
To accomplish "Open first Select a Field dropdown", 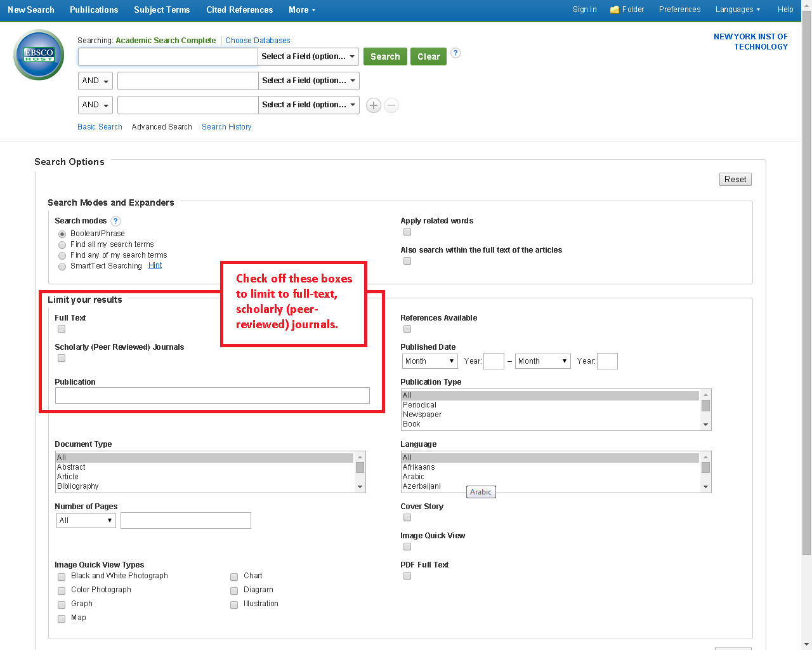I will click(308, 56).
